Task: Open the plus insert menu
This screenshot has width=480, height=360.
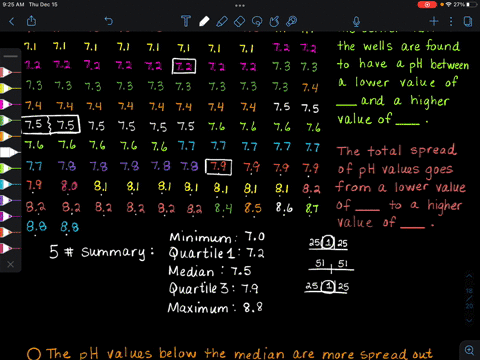Action: coord(434,21)
